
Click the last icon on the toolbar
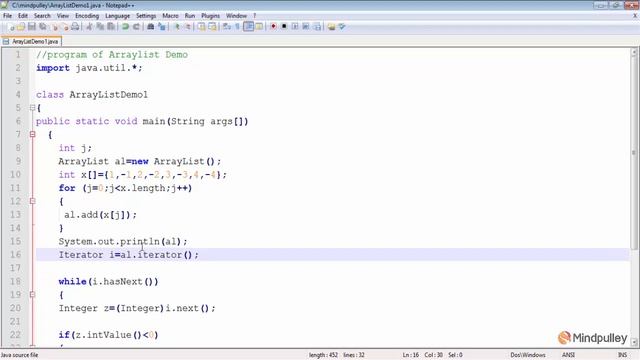pyautogui.click(x=342, y=27)
